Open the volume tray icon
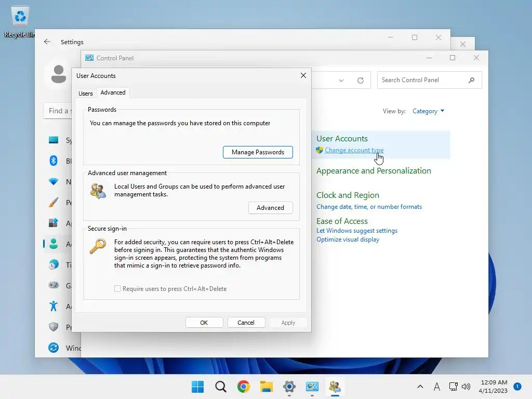532x399 pixels. pyautogui.click(x=466, y=387)
